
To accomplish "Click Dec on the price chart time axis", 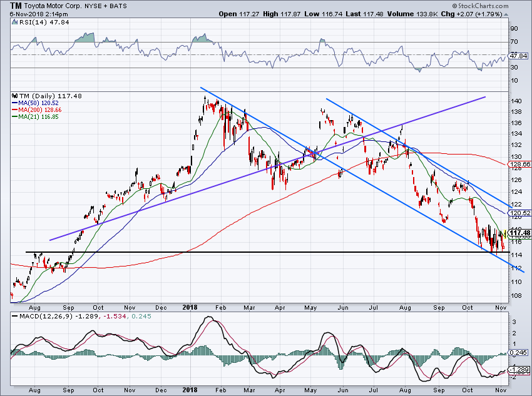I will [161, 308].
